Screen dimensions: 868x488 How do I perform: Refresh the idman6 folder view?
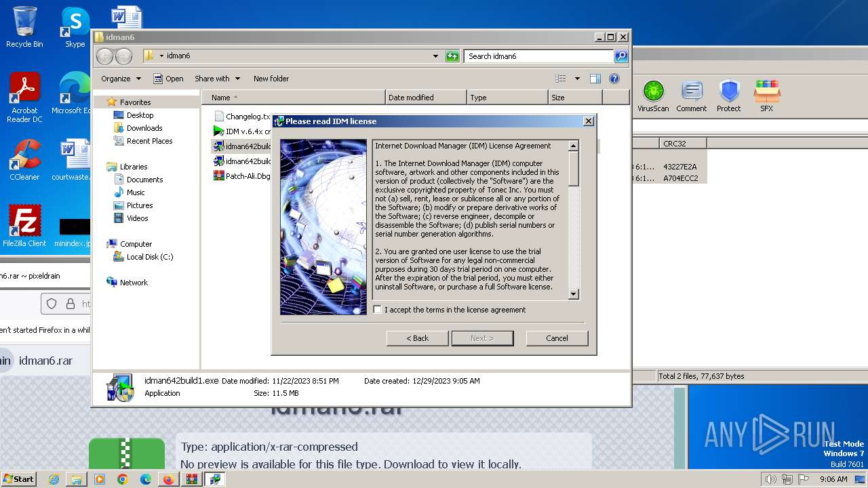[x=452, y=56]
